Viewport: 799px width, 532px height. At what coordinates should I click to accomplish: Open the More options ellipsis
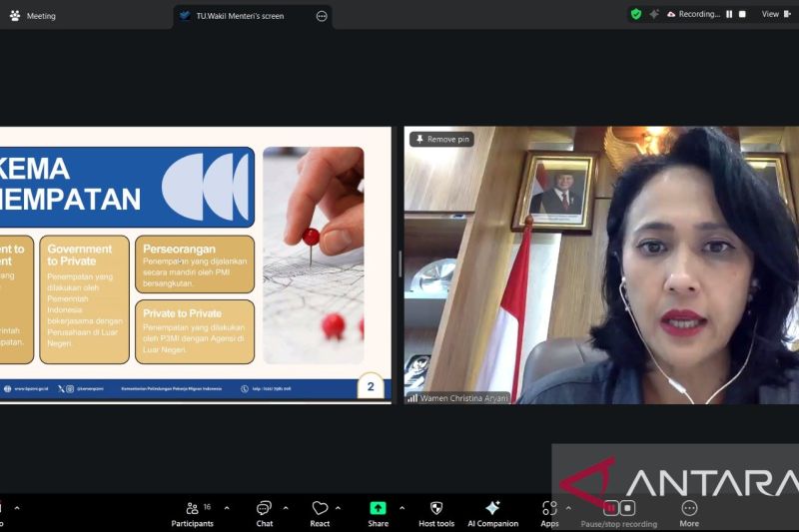coord(689,509)
